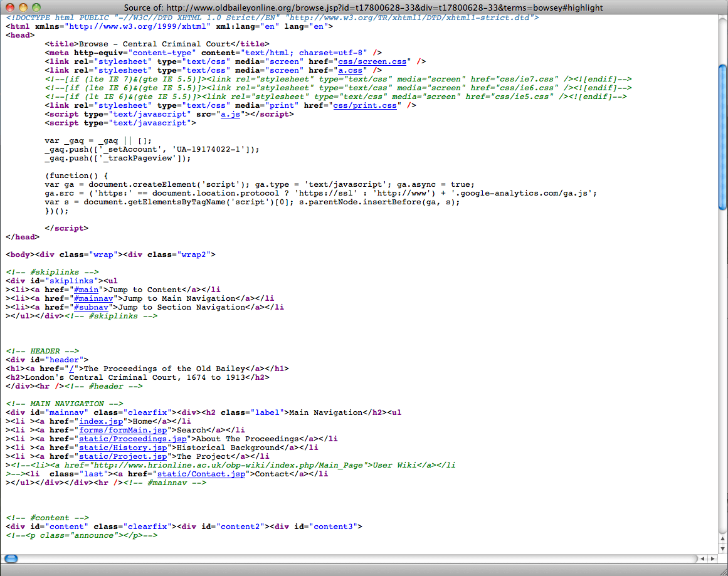The height and width of the screenshot is (576, 728).
Task: Follow the #main Jump to Content anchor link
Action: click(87, 290)
